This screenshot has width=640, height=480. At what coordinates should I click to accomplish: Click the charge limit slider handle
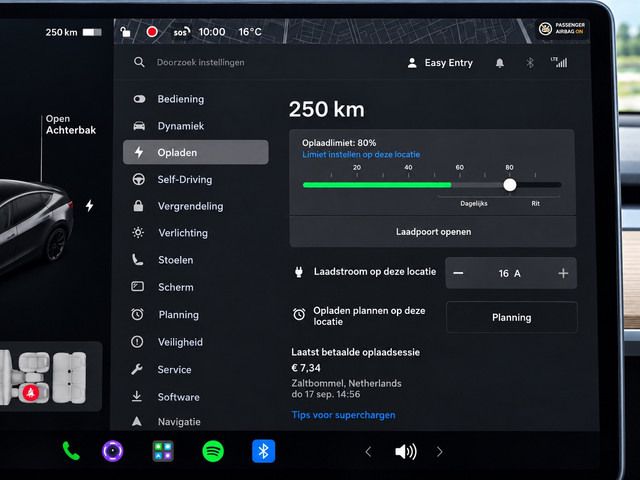[x=510, y=185]
